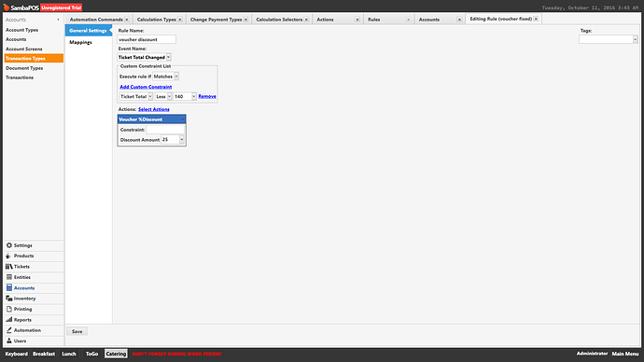Open Settings section via gear icon

click(9, 245)
